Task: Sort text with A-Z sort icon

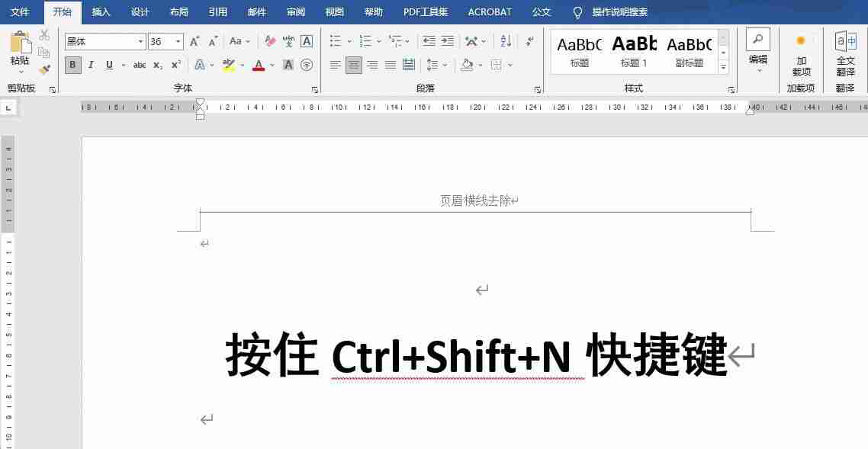Action: tap(506, 41)
